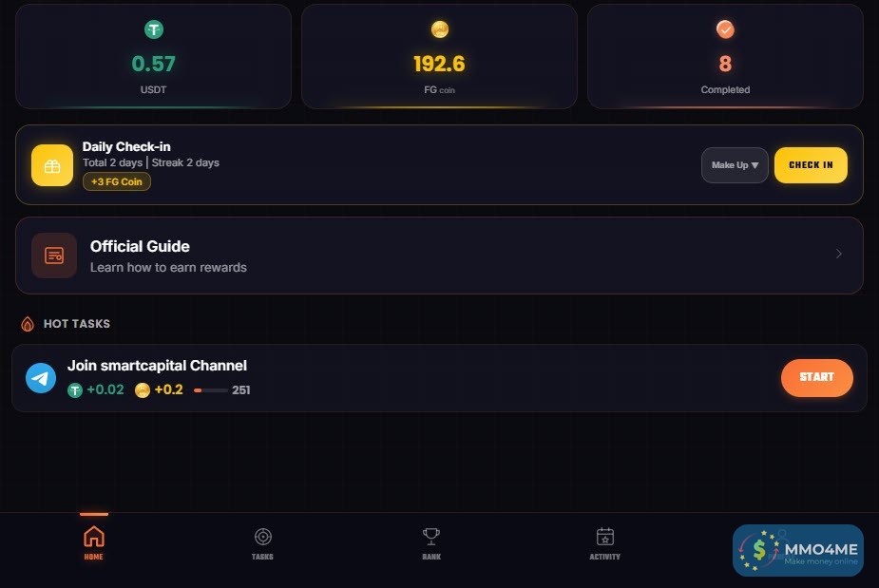
Task: Click the task progress bar showing 251
Action: pos(210,390)
